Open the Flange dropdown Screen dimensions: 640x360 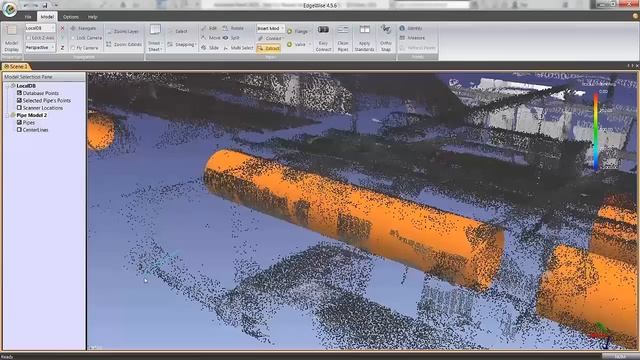[x=299, y=31]
